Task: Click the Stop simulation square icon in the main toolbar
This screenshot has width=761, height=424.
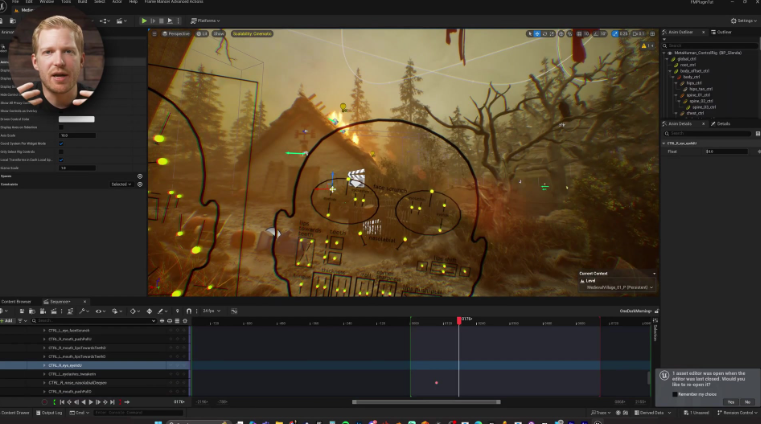Action: tap(161, 21)
